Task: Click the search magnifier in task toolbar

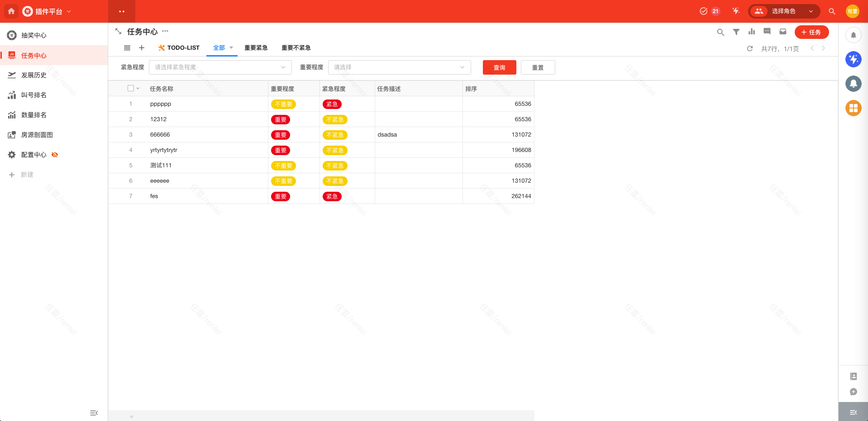Action: (x=720, y=32)
